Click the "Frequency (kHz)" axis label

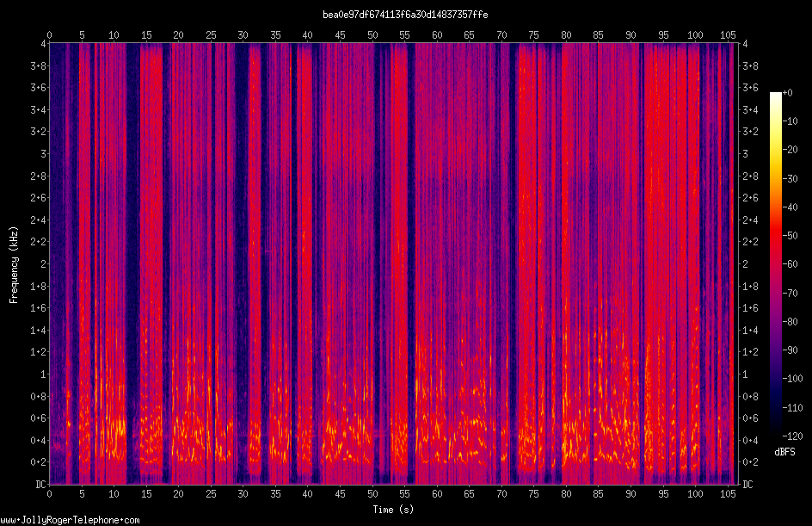pos(14,265)
